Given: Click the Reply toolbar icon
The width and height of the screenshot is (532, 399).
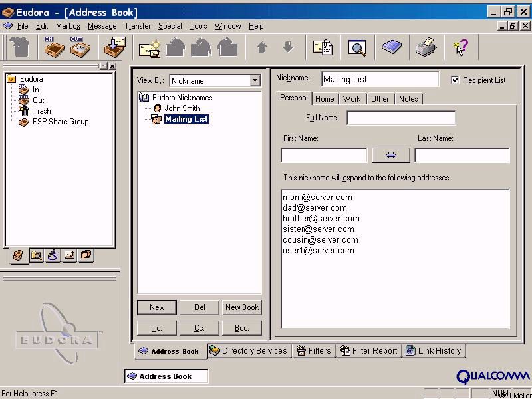Looking at the screenshot, I should click(176, 47).
